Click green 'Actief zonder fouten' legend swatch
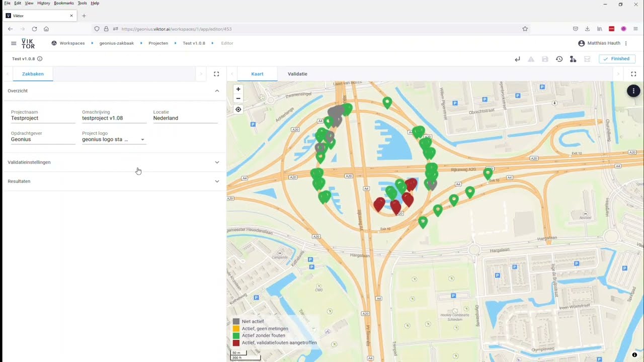 pyautogui.click(x=236, y=335)
